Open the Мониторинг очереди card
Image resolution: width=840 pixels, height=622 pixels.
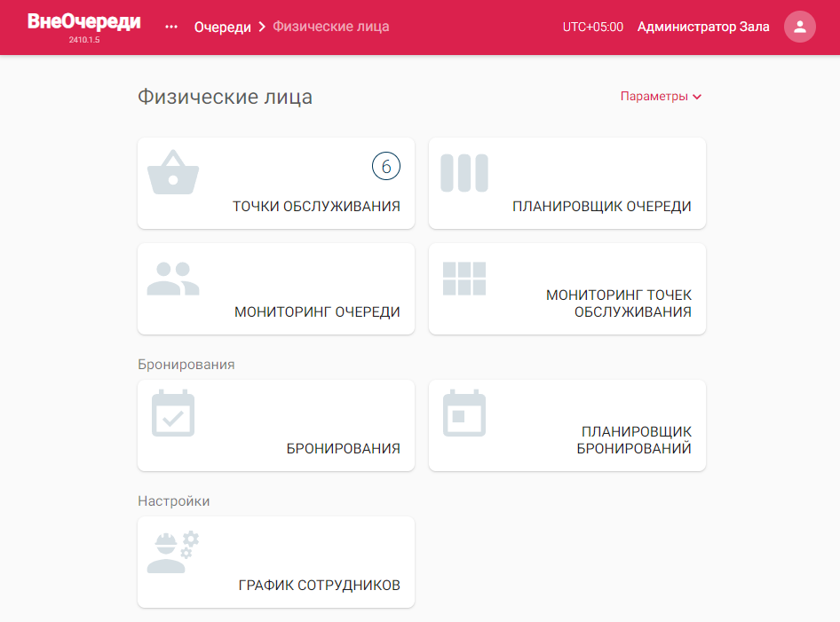tap(276, 289)
